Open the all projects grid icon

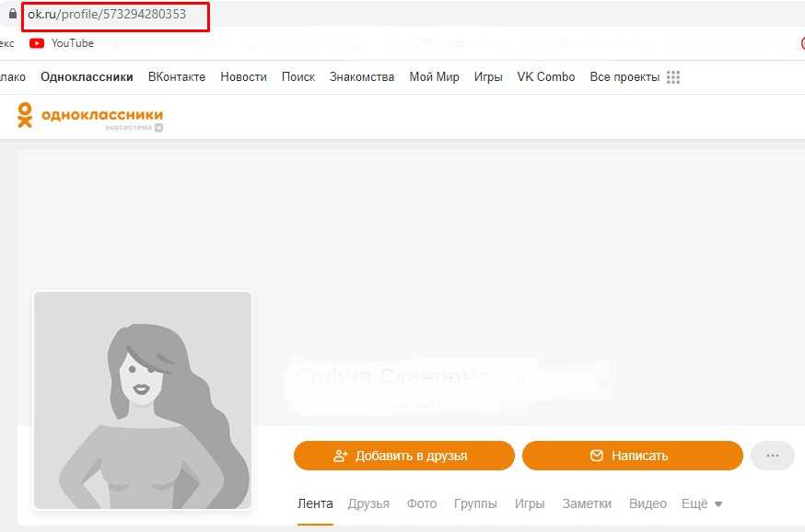click(x=673, y=77)
